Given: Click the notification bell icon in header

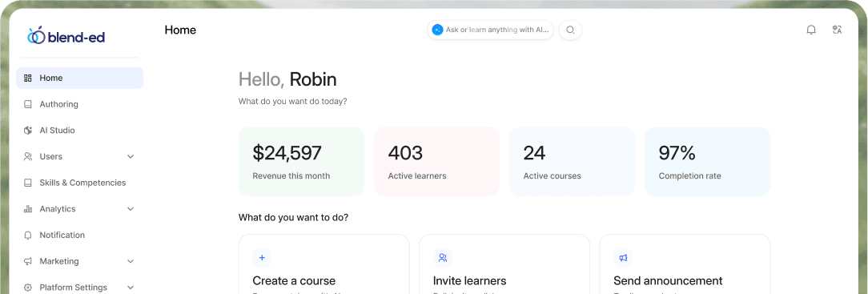Looking at the screenshot, I should [811, 30].
